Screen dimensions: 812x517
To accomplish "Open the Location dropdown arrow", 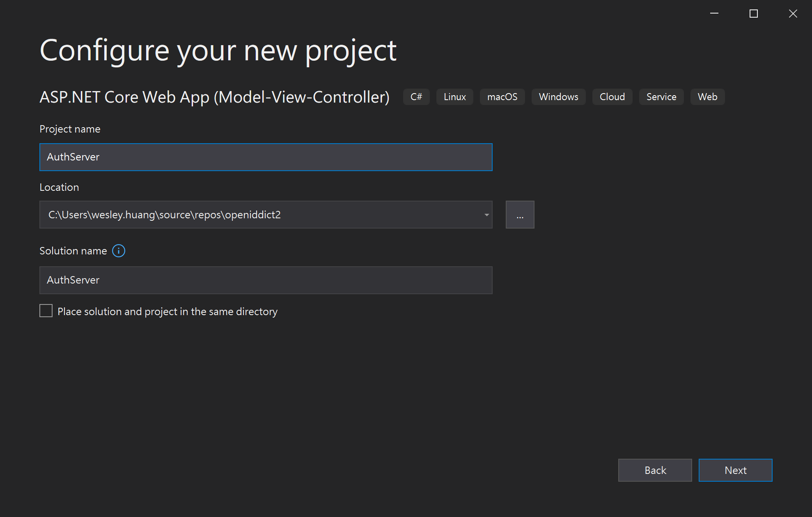I will point(486,215).
